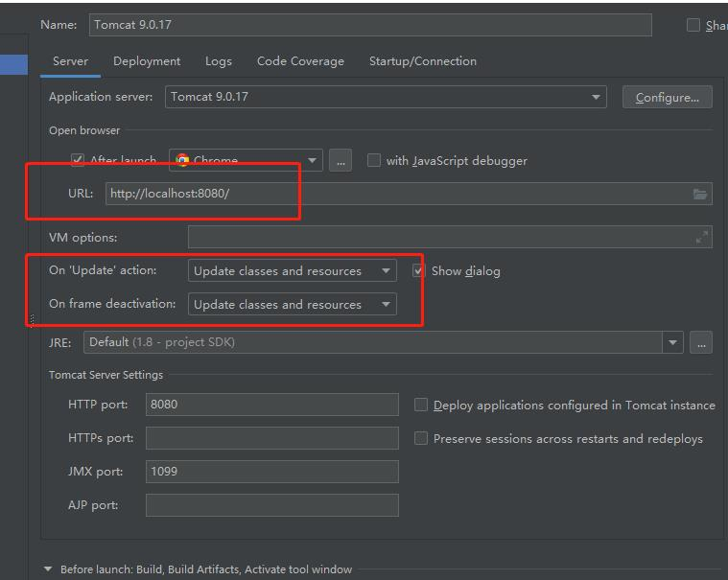Open the Application server dropdown
Image resolution: width=728 pixels, height=580 pixels.
[x=386, y=97]
